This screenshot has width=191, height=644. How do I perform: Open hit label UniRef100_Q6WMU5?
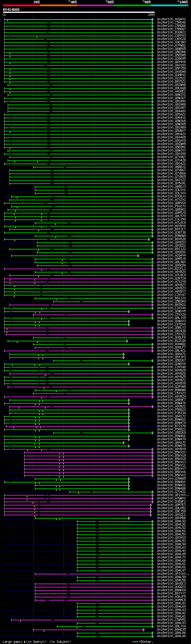171,49
